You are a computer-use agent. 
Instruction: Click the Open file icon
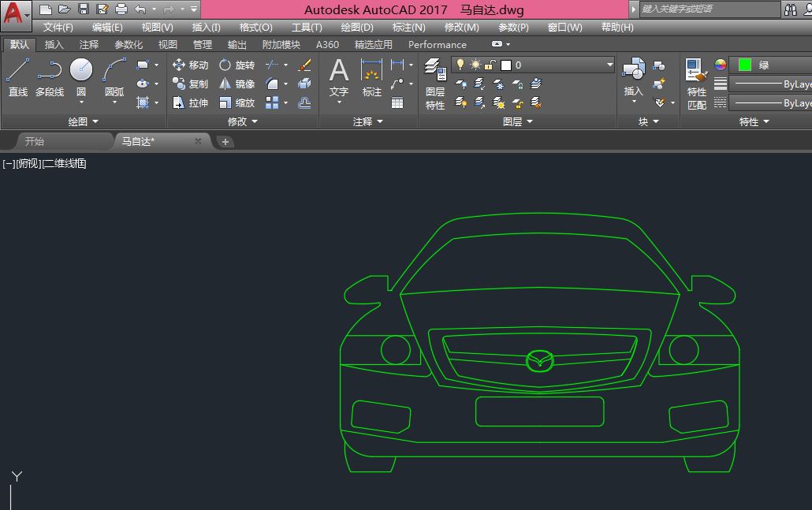click(64, 9)
